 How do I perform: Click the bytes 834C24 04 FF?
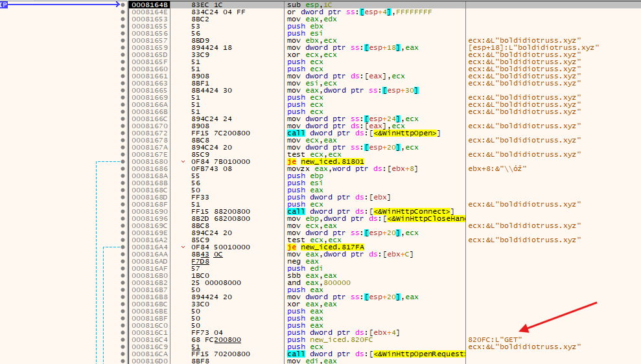pos(218,12)
